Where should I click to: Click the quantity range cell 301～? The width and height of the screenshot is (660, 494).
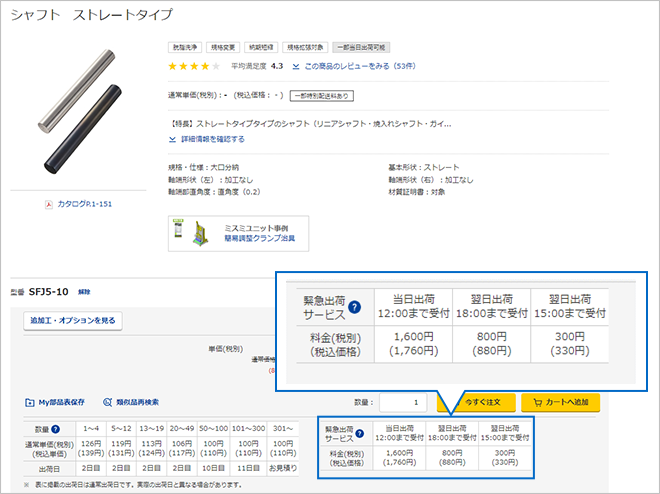click(283, 429)
